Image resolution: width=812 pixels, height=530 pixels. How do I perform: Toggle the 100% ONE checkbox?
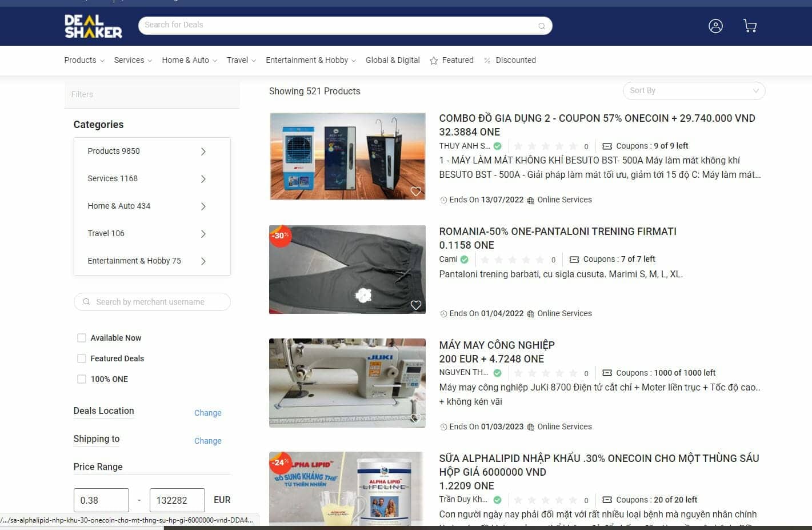82,379
